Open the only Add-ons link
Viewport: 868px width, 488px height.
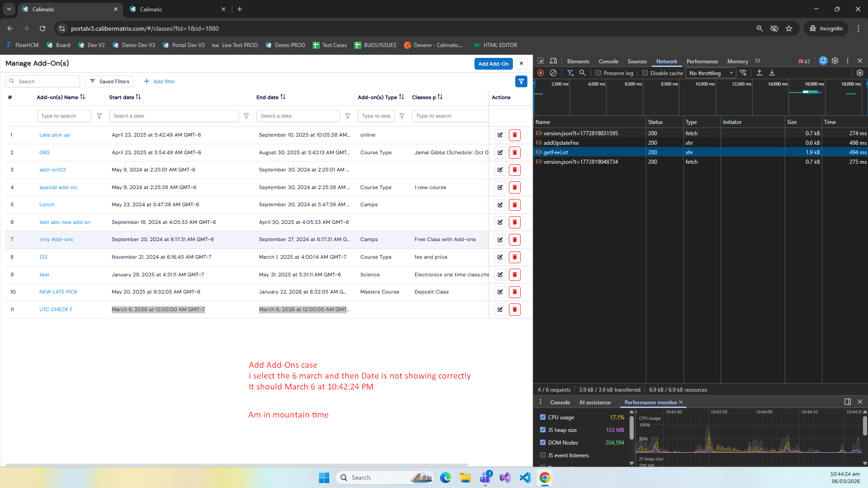pos(56,239)
